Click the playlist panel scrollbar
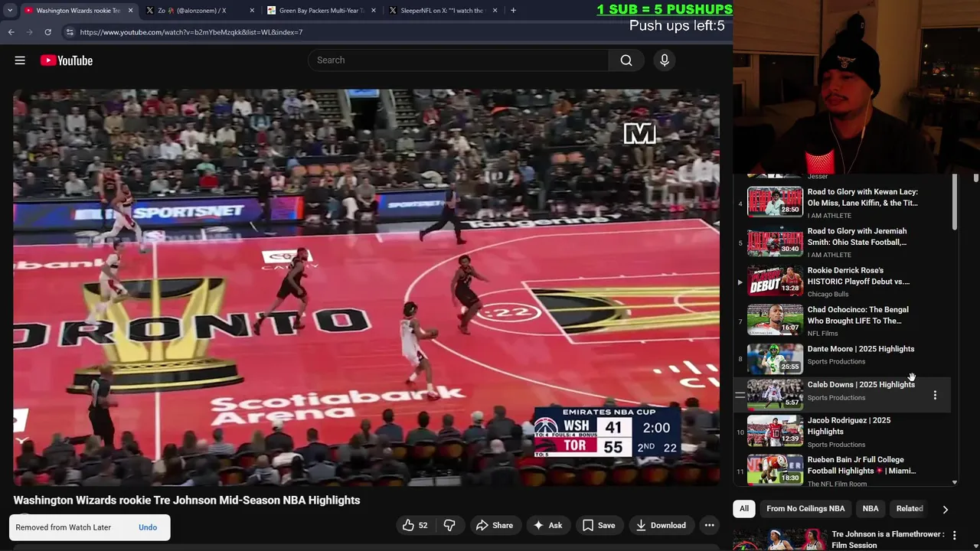 tap(955, 202)
